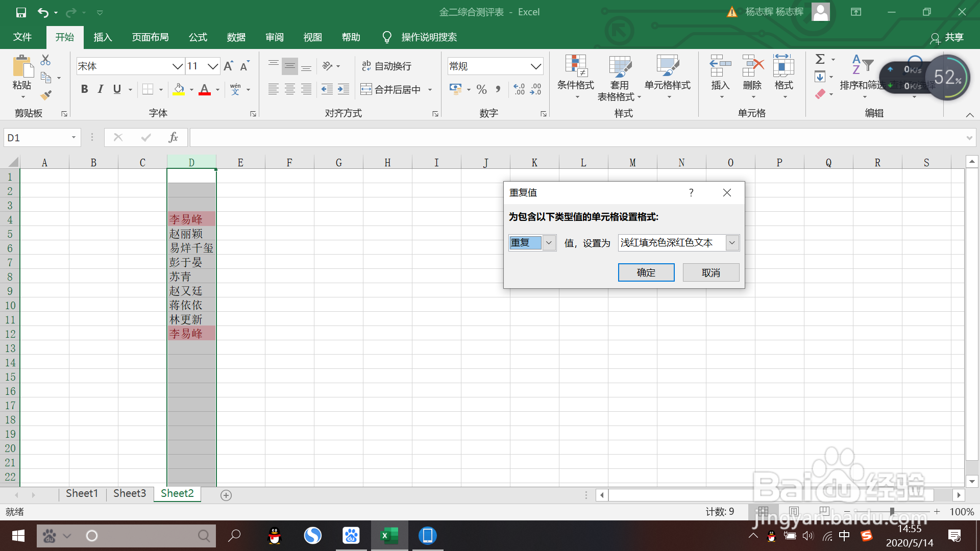980x551 pixels.
Task: Toggle Bold formatting
Action: pyautogui.click(x=85, y=89)
